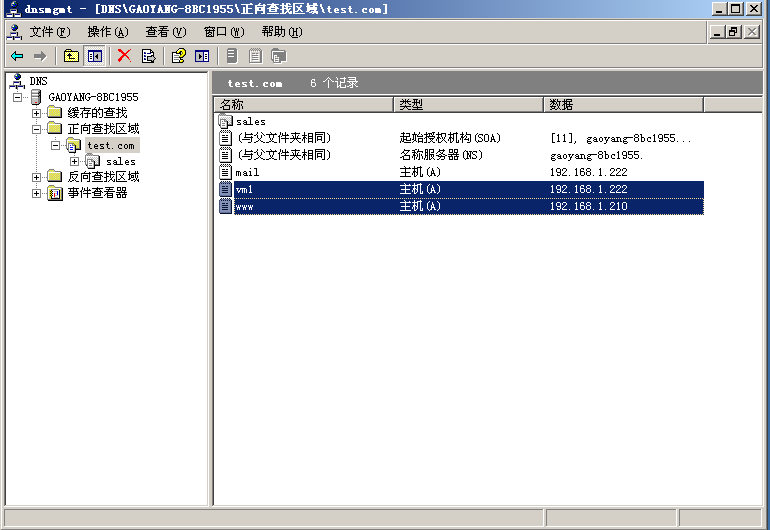Click the vm1 record document icon
The image size is (770, 530).
[x=225, y=189]
